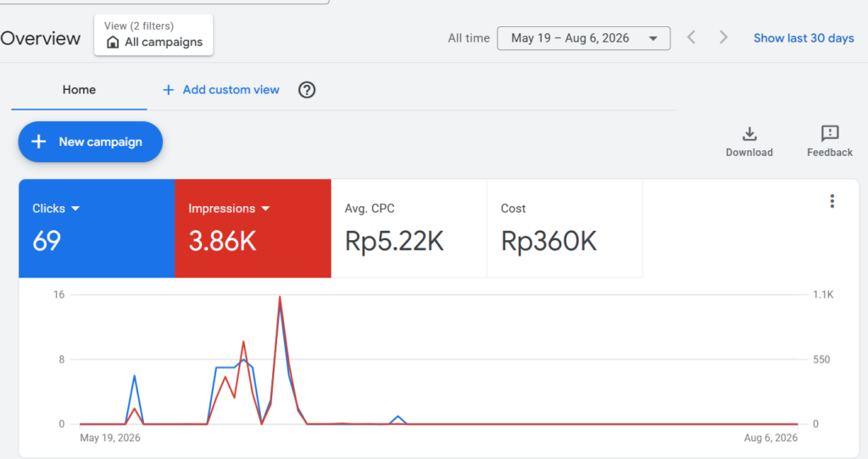This screenshot has height=459, width=868.
Task: Click the 1.1K right axis label
Action: click(x=823, y=294)
